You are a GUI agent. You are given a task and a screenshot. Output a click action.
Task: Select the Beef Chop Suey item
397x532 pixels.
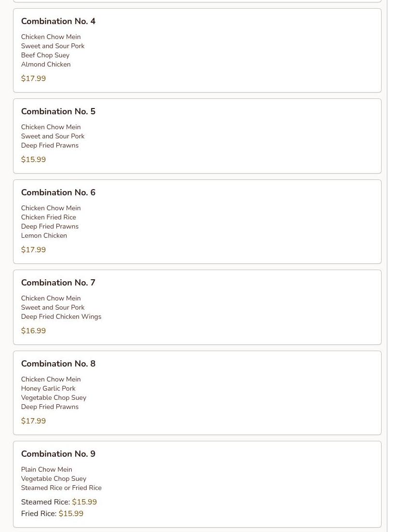pyautogui.click(x=45, y=55)
